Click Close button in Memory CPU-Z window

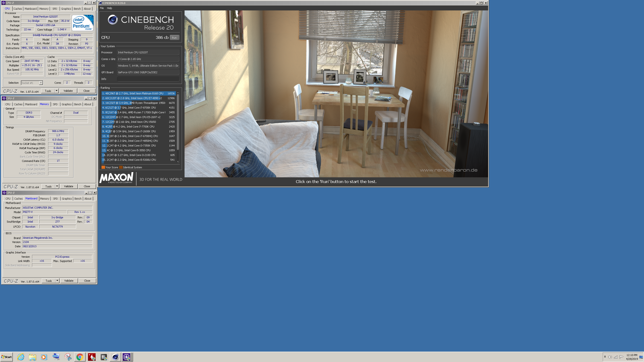pos(87,186)
